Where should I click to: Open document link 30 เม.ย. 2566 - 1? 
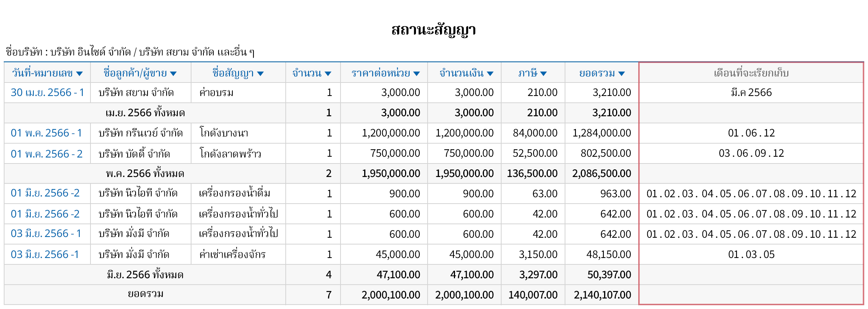48,93
